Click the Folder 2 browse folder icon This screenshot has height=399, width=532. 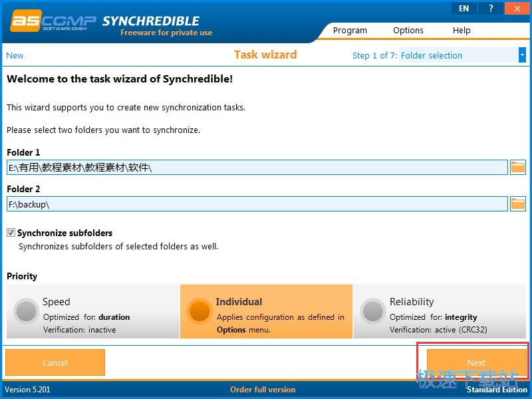click(518, 204)
